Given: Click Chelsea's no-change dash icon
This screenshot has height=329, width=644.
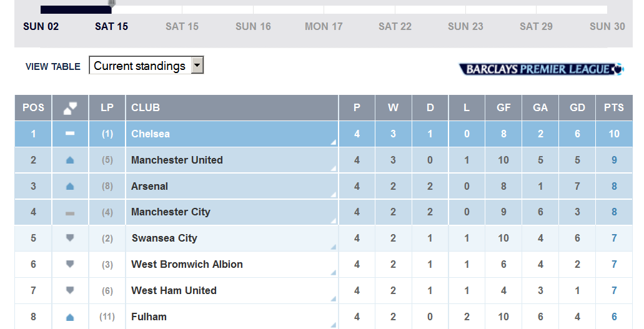Looking at the screenshot, I should point(70,134).
